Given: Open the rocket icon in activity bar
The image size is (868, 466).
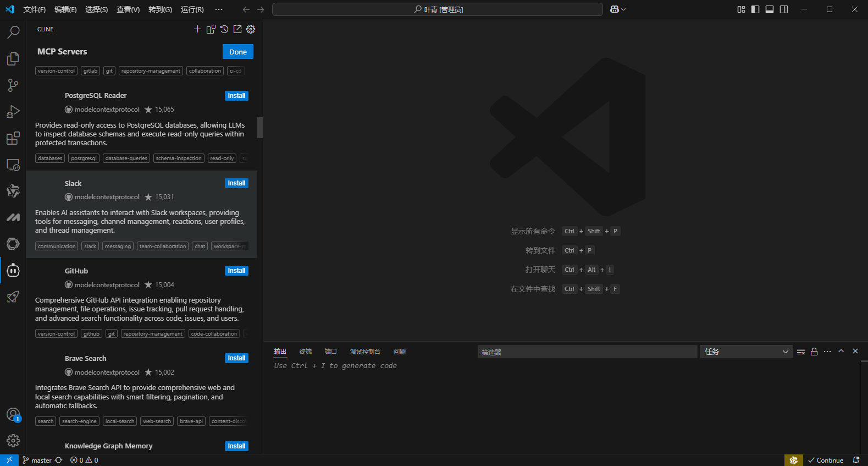Looking at the screenshot, I should 13,297.
